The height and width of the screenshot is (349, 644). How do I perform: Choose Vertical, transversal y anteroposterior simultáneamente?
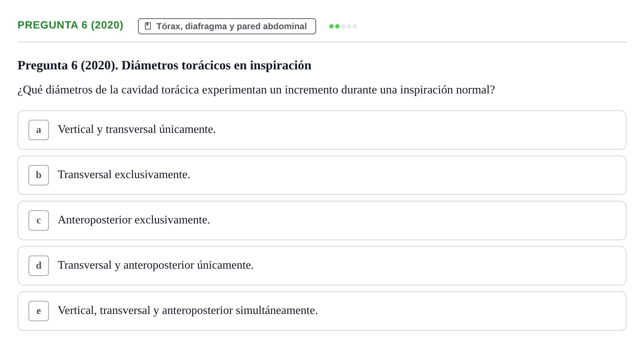point(322,311)
